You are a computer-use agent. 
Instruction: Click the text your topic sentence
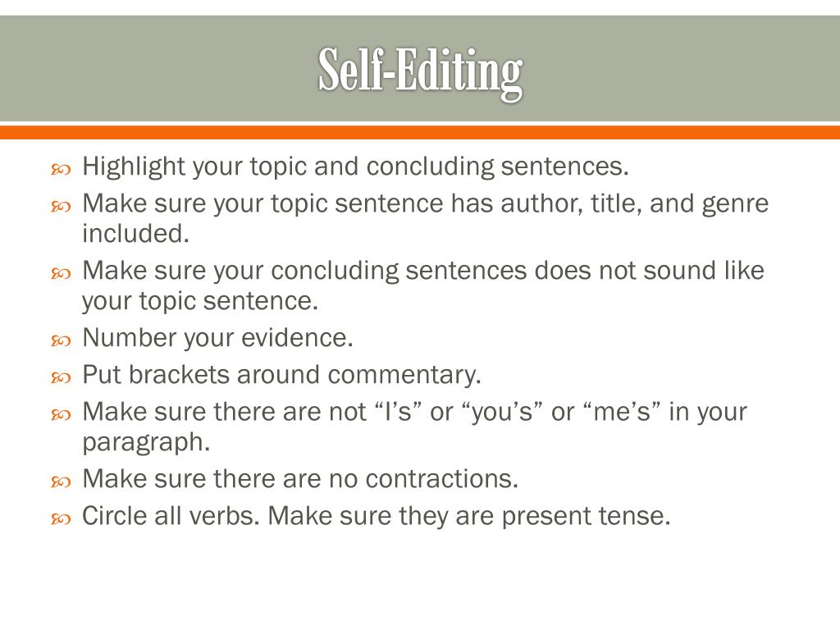click(200, 302)
